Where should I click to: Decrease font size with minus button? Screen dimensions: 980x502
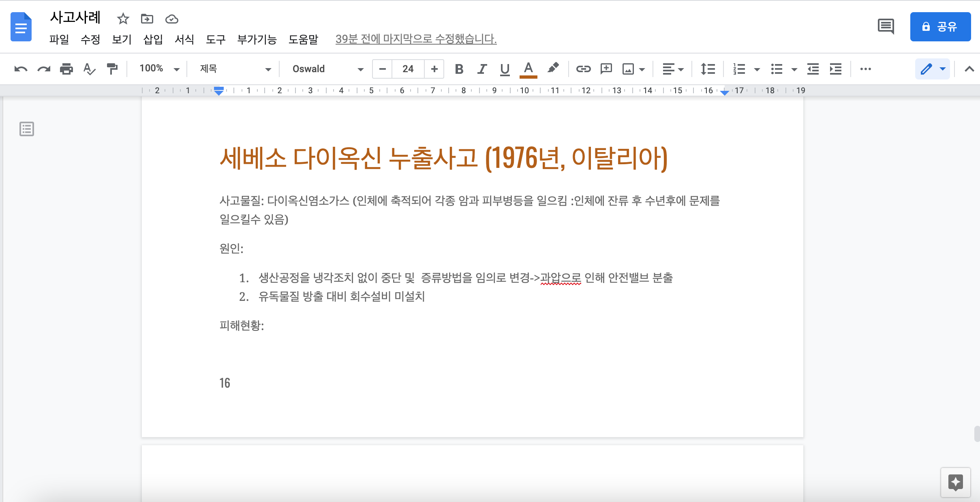[382, 69]
